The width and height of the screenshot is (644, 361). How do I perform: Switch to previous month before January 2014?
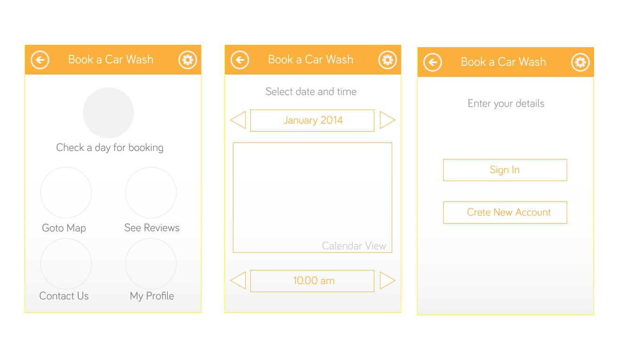[238, 120]
